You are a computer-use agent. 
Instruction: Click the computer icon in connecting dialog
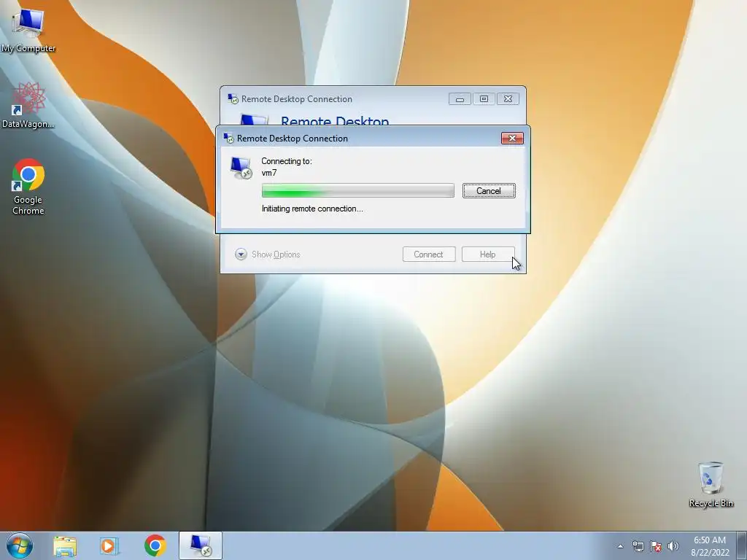pyautogui.click(x=241, y=168)
